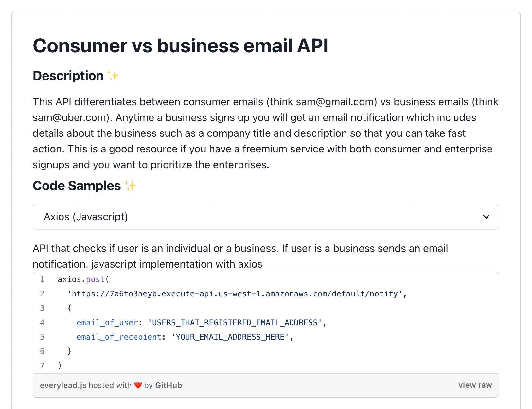Image resolution: width=532 pixels, height=409 pixels.
Task: Select the Description section heading
Action: pos(69,76)
